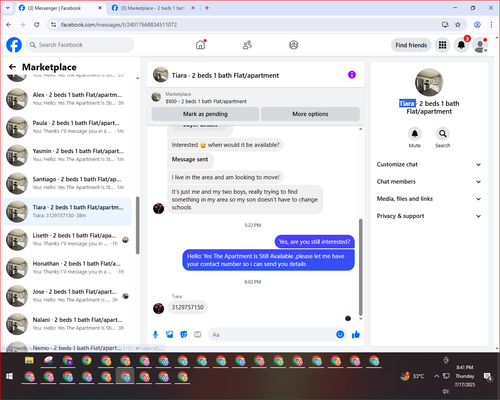This screenshot has height=400, width=500.
Task: Go back using the Marketplace arrow
Action: 12,67
